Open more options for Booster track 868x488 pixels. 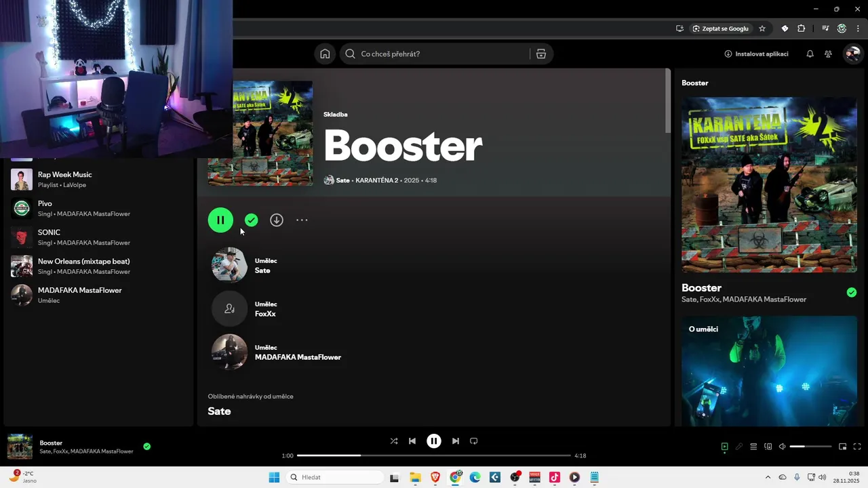(302, 220)
